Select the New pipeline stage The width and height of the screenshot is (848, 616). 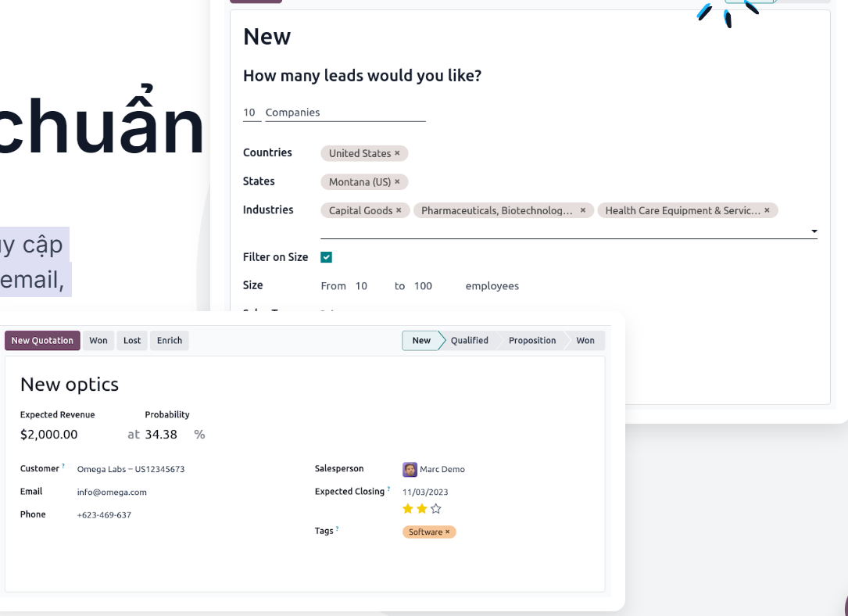(x=421, y=341)
